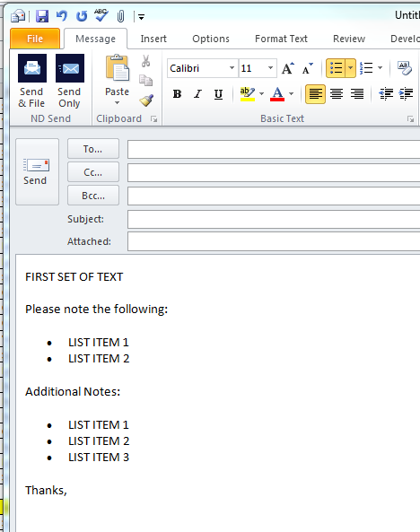The height and width of the screenshot is (532, 420).
Task: Click the 'Additional Notes:' line
Action: [x=73, y=391]
